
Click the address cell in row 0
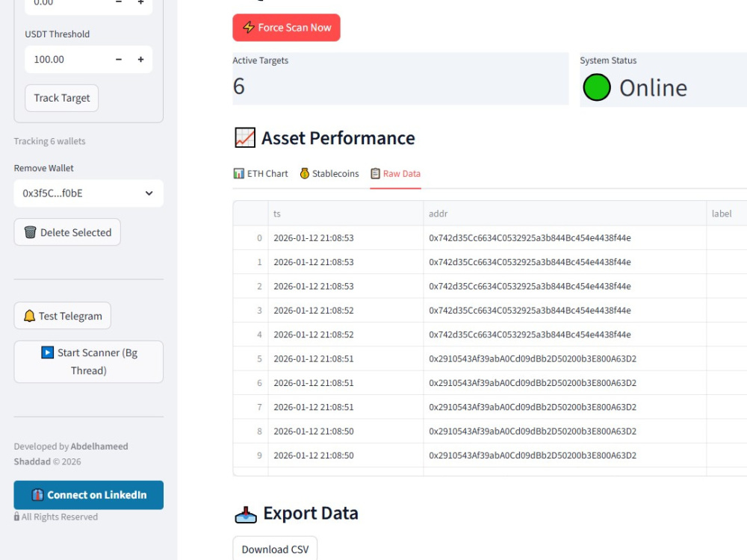pyautogui.click(x=565, y=238)
